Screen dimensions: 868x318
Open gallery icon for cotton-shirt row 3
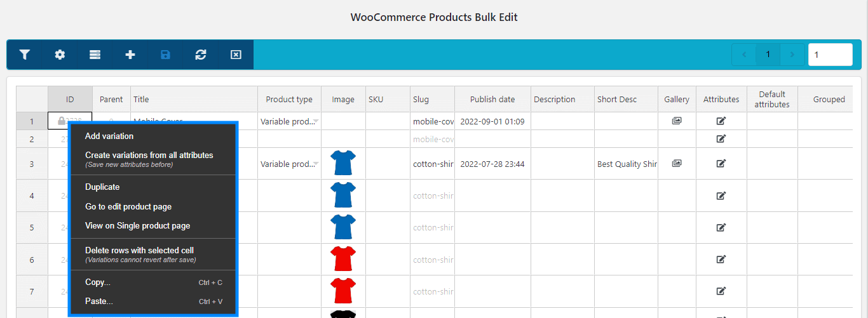pos(677,163)
